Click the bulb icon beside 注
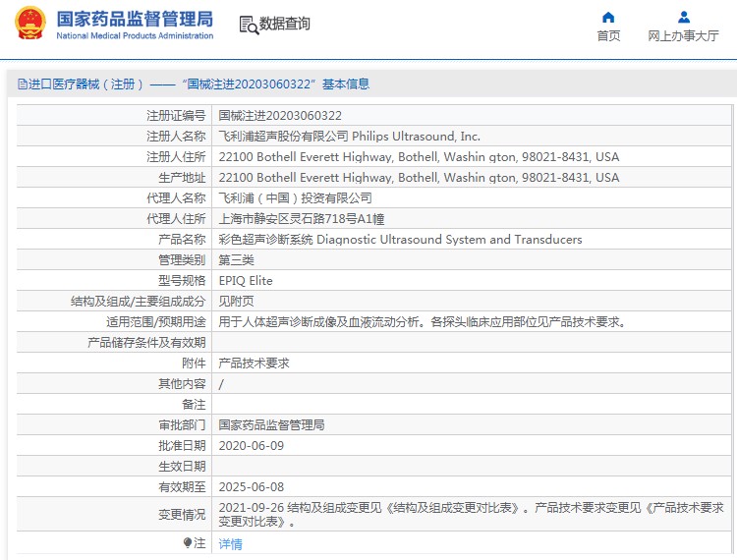The width and height of the screenshot is (737, 560). 187,543
